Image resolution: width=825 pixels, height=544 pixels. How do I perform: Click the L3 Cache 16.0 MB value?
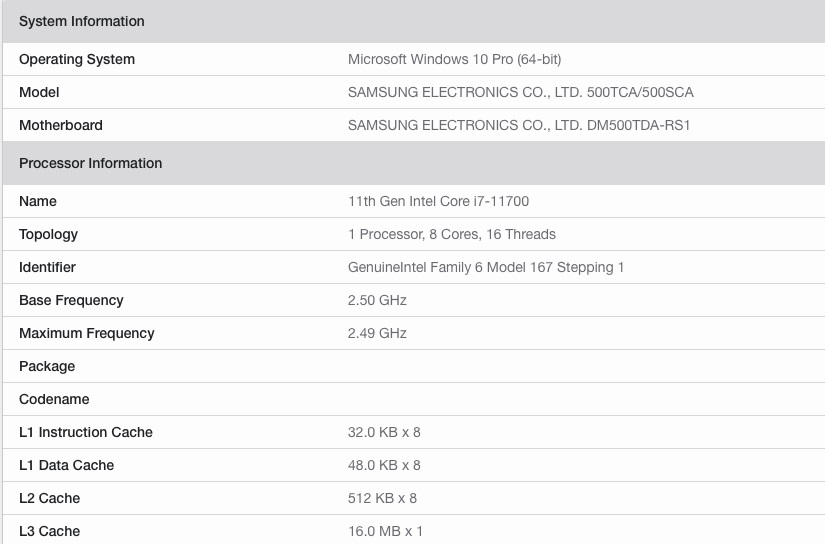pos(385,531)
